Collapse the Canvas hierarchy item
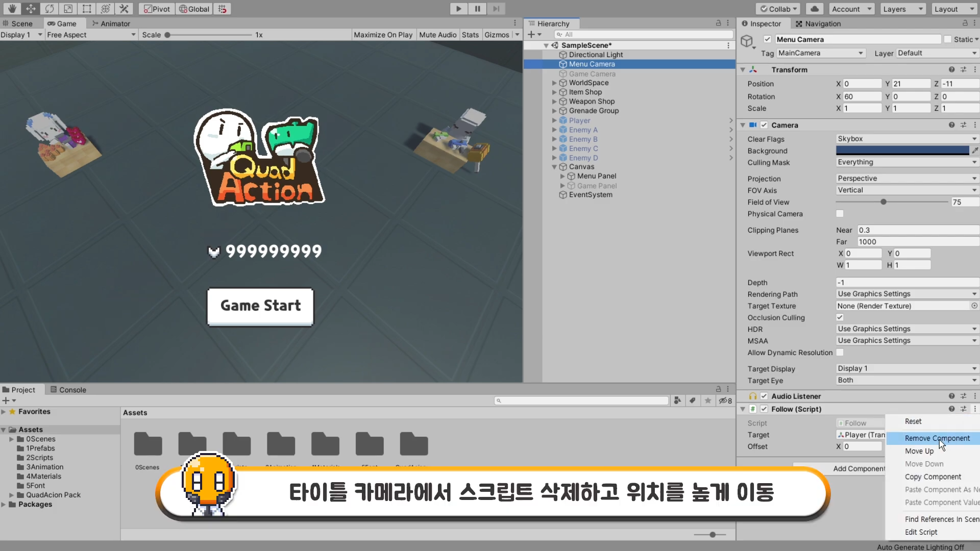 point(554,167)
